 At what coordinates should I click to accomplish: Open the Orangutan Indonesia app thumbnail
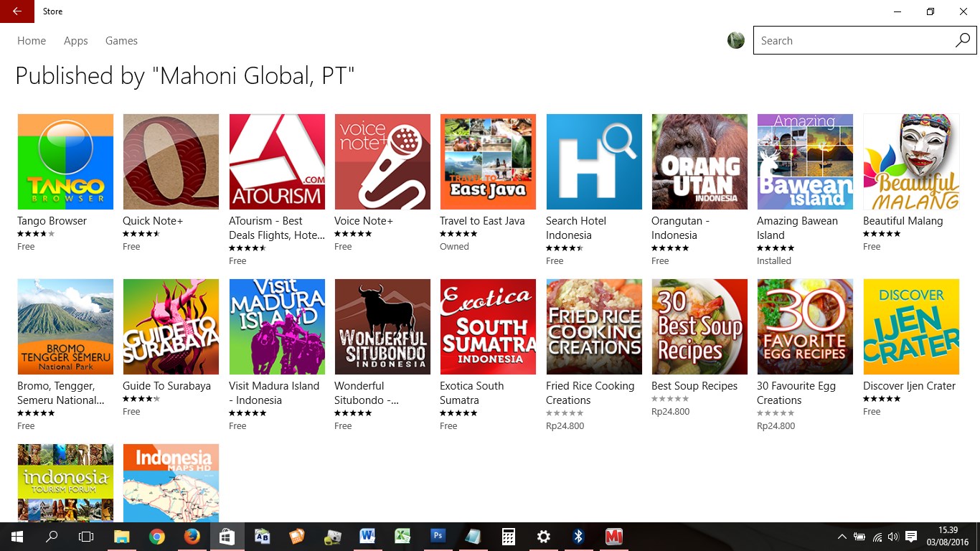pos(699,161)
